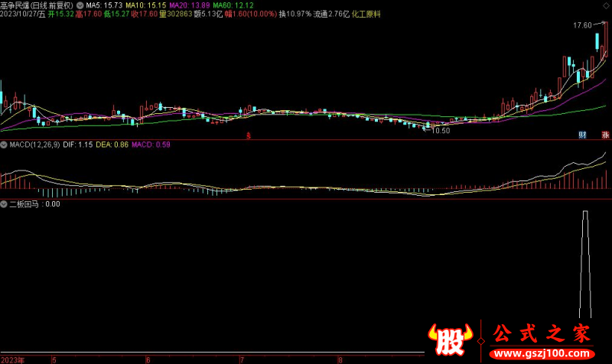Click the MACD: 0.59 value
The width and height of the screenshot is (612, 364).
(151, 145)
